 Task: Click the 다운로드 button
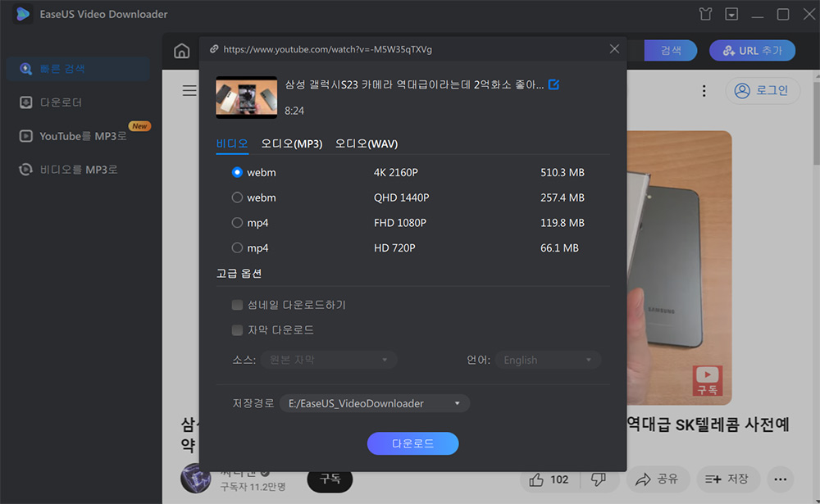[x=412, y=443]
